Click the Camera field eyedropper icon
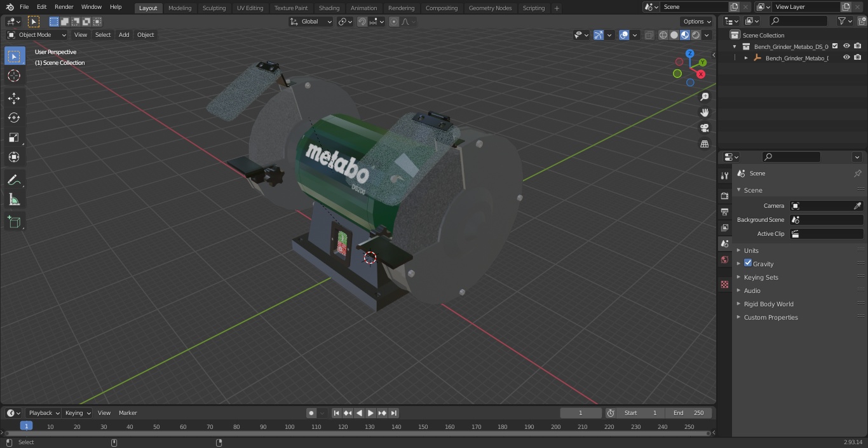 (x=857, y=206)
